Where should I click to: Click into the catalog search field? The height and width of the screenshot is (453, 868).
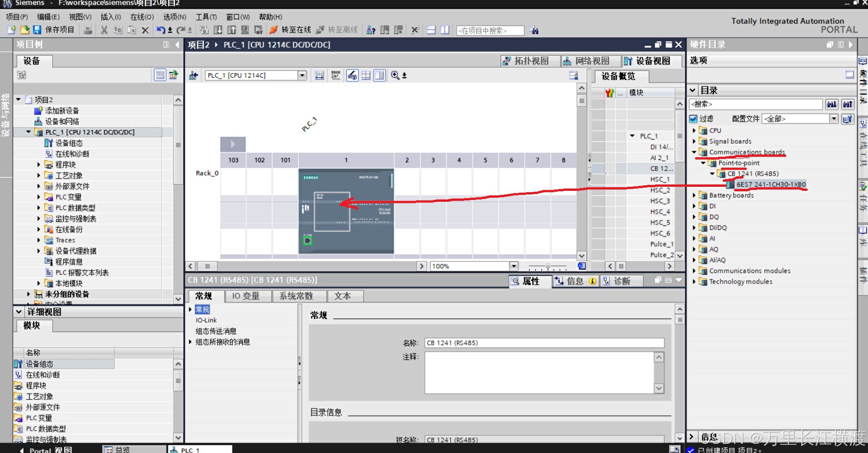(755, 105)
